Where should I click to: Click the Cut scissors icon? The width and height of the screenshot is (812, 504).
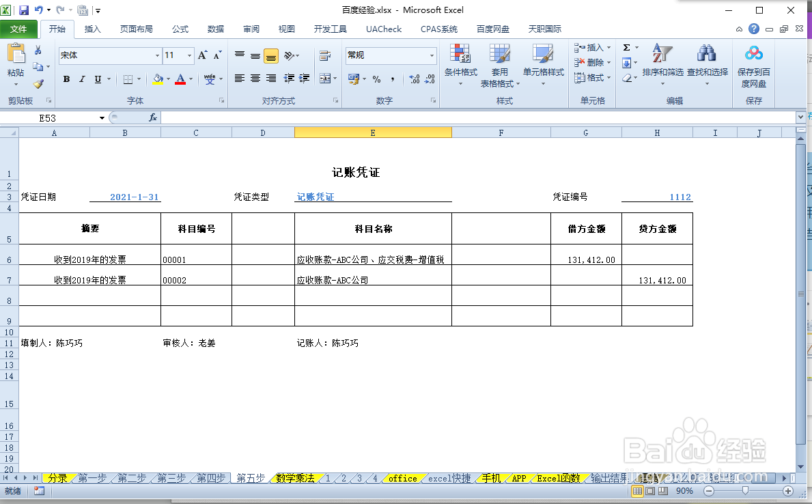click(38, 51)
